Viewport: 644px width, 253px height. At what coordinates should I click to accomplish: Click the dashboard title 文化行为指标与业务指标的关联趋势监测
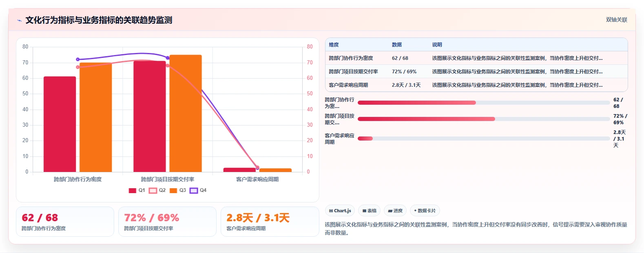[99, 20]
